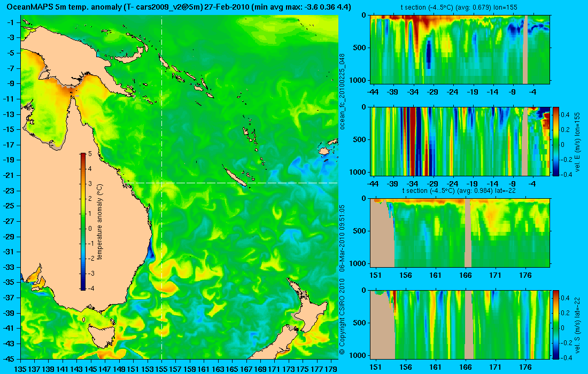Click the '-33' latitude tick on the map axis
This screenshot has width=588, height=374.
pos(9,267)
